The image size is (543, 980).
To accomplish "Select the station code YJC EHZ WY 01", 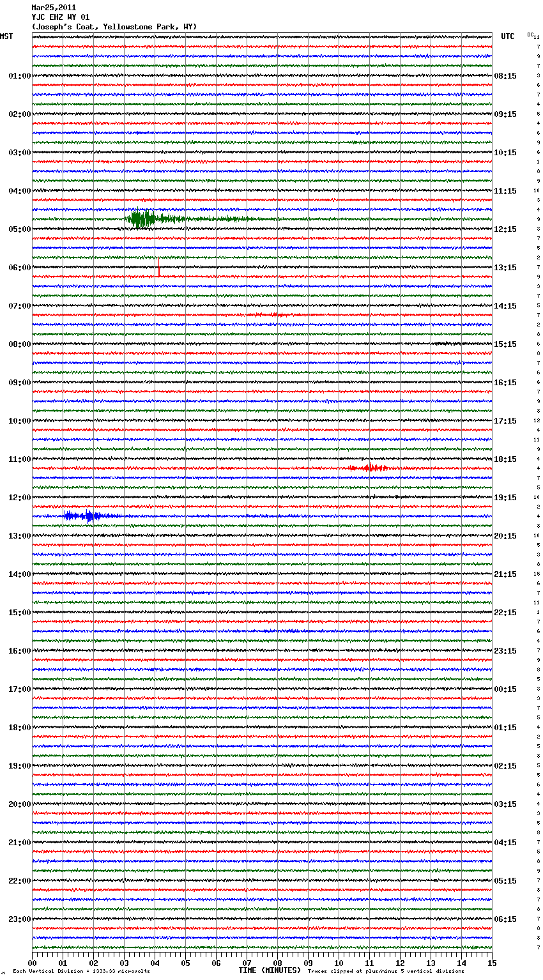I will tap(61, 17).
